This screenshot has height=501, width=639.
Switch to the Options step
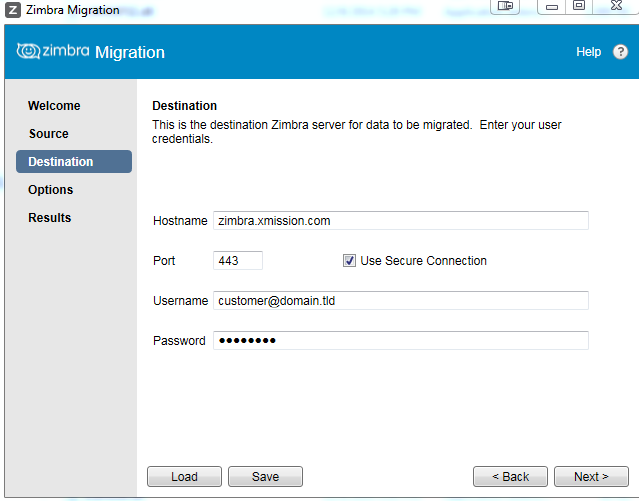coord(50,190)
